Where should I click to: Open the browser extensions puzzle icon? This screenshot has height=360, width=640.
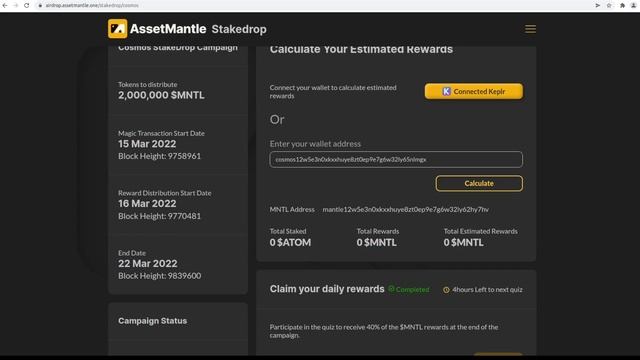click(x=622, y=5)
